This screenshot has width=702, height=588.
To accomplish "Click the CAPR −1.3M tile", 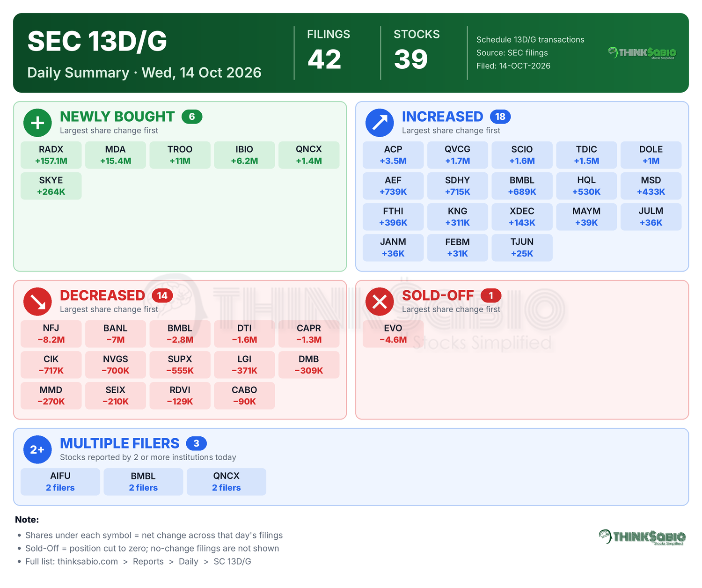I will pos(309,334).
